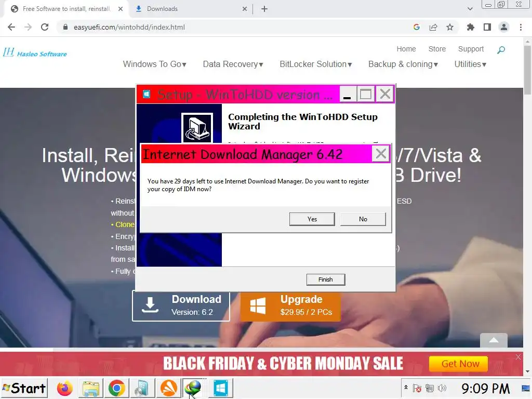532x399 pixels.
Task: Close the Internet Download Manager dialog
Action: point(381,154)
